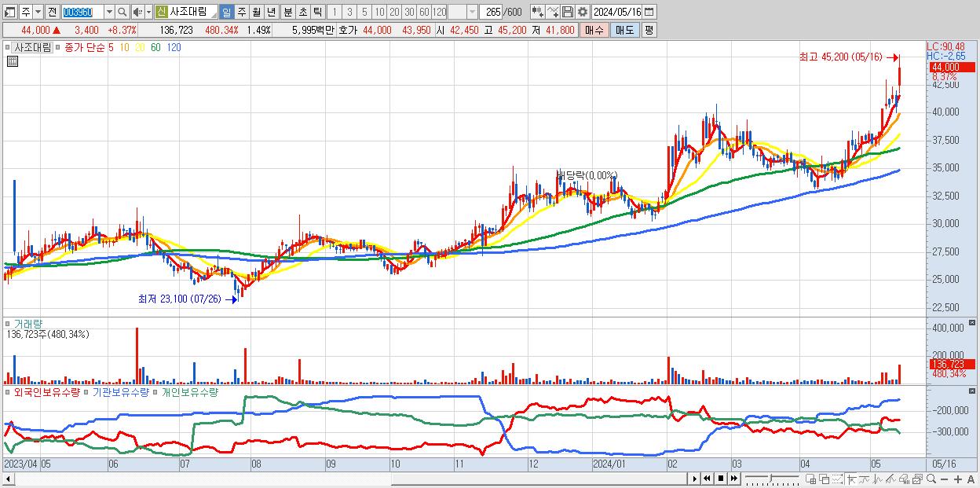Click the date field showing 2024/05/16

tap(616, 12)
